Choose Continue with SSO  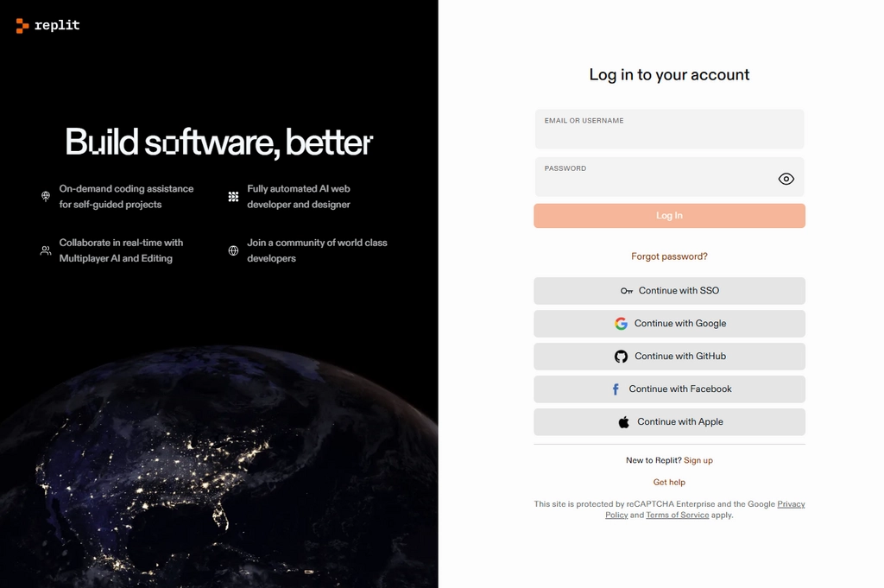tap(669, 291)
